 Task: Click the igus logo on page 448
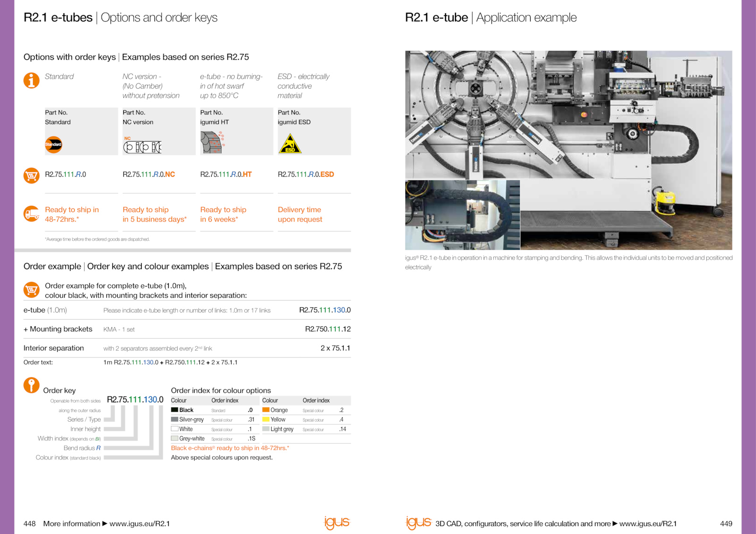337,523
